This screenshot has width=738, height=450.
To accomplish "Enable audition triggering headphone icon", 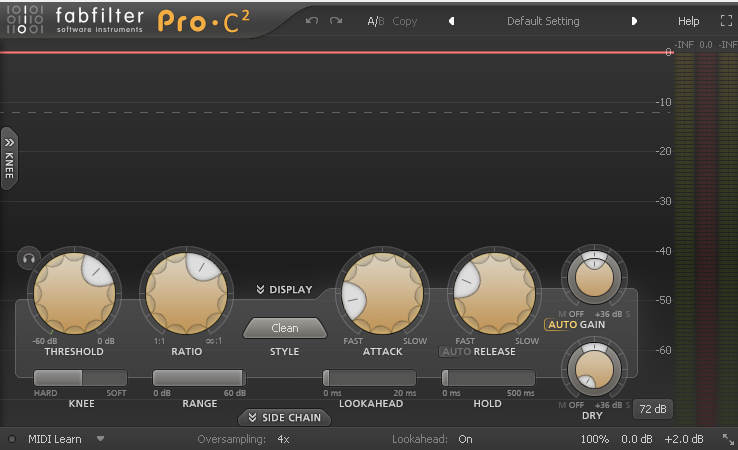I will [x=29, y=258].
